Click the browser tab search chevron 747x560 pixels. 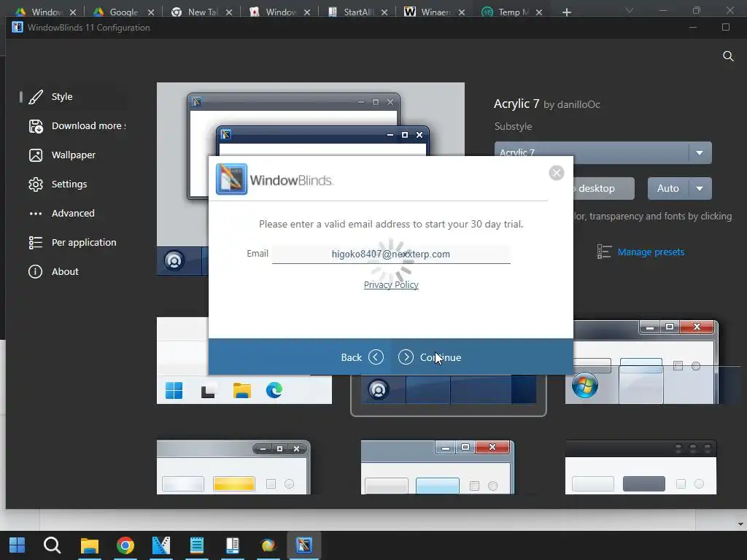[x=630, y=10]
